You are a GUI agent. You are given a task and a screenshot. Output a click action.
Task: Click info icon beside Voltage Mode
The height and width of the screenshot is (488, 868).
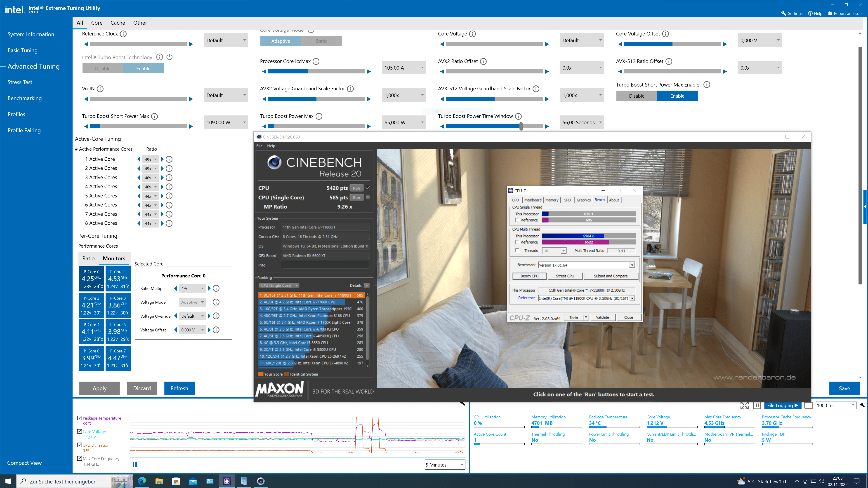pos(216,302)
